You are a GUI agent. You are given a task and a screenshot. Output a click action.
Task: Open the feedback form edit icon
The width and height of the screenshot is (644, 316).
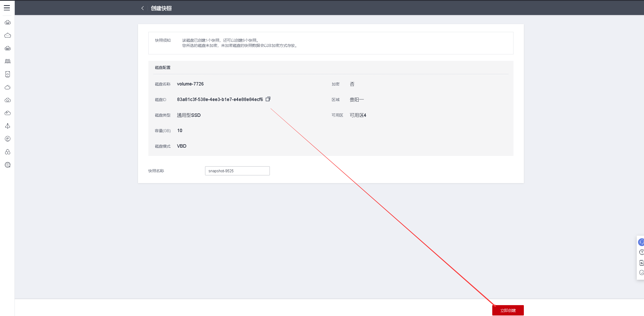(641, 263)
